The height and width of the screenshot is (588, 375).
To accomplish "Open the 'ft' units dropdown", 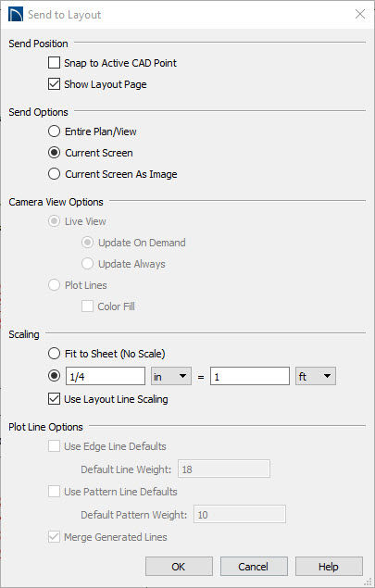I will [x=316, y=376].
